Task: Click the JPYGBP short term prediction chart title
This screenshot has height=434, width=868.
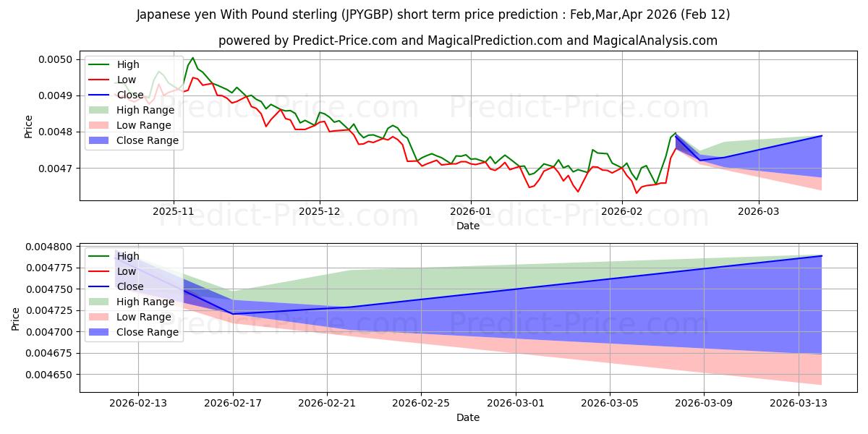Action: [433, 14]
